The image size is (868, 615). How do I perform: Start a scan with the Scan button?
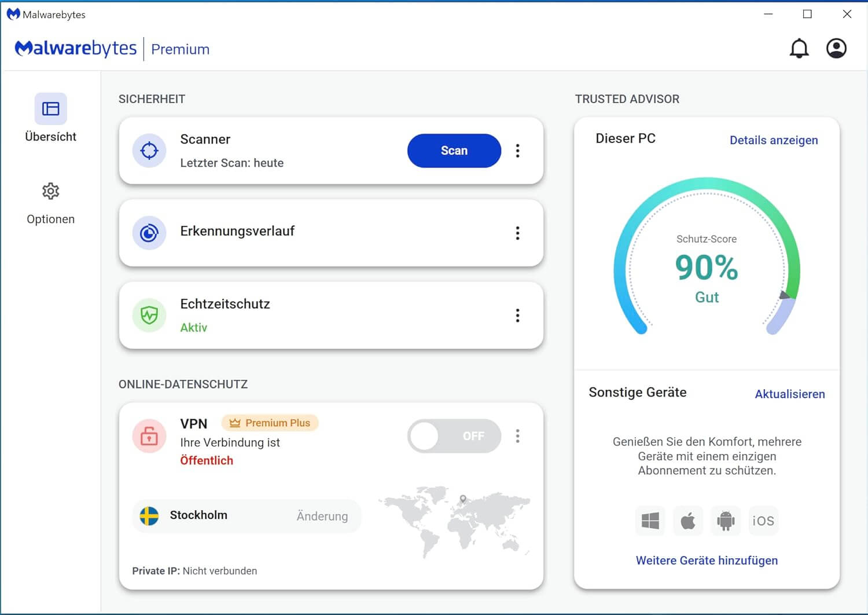[x=454, y=151]
